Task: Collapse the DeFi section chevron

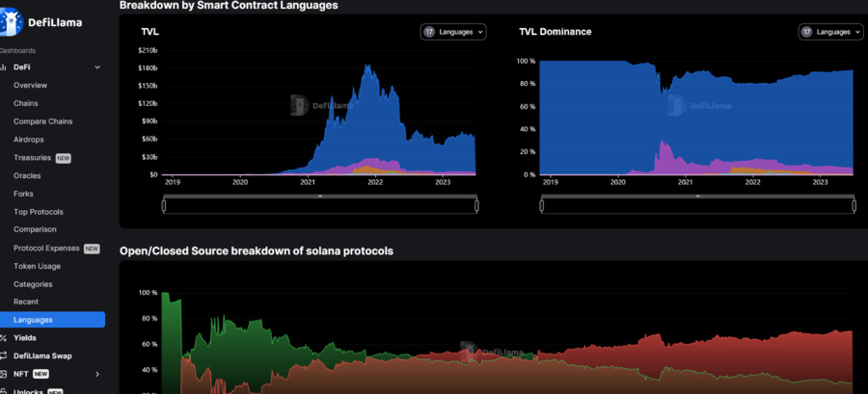Action: 97,67
